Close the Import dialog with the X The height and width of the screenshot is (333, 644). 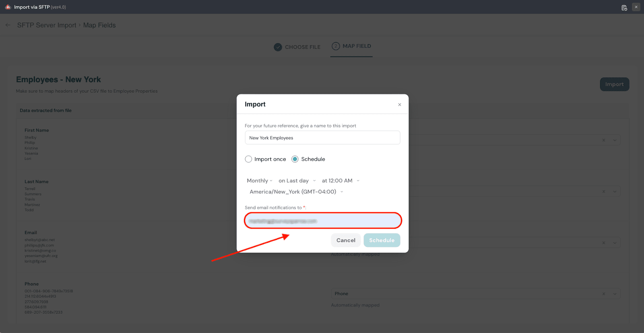point(400,105)
